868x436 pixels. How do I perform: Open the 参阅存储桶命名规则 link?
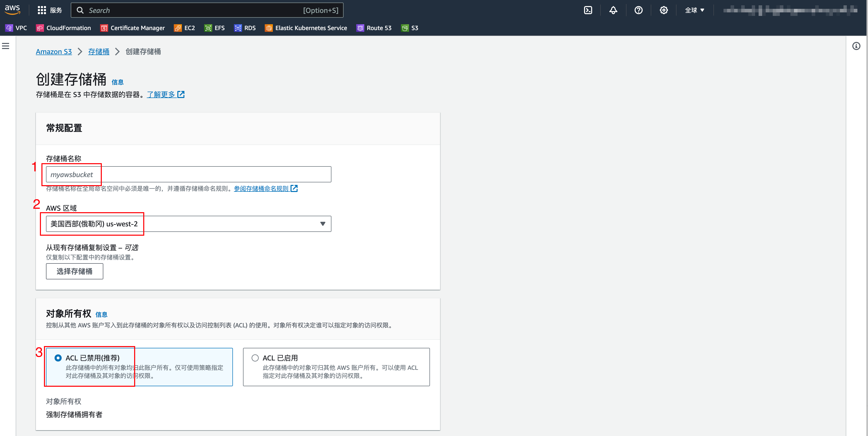[261, 188]
